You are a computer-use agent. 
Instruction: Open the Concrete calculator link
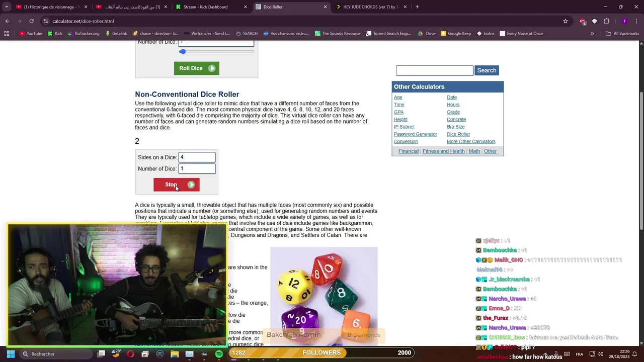pos(456,119)
